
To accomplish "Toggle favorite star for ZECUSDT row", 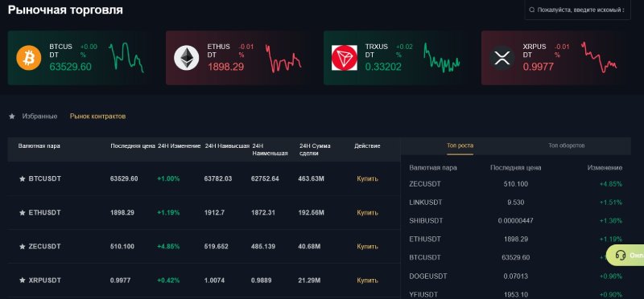I will coord(23,247).
